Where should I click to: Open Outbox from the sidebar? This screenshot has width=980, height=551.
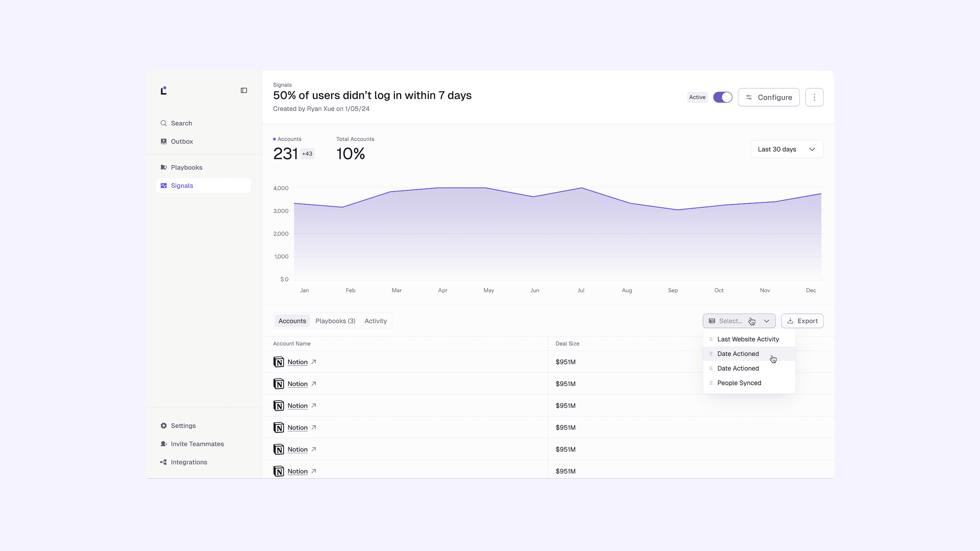click(x=181, y=141)
